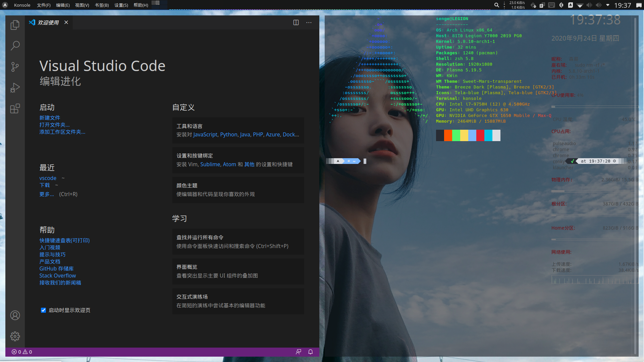
Task: Click the notifications bell icon
Action: [x=310, y=352]
